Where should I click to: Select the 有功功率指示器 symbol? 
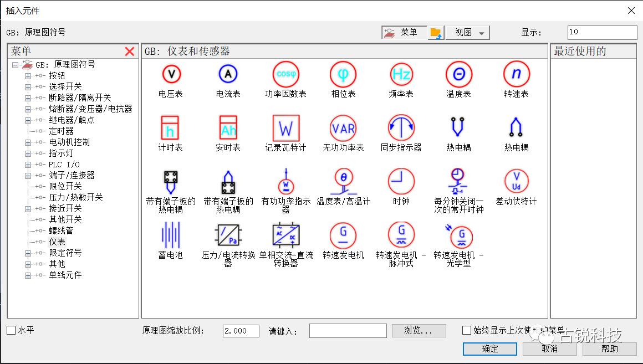coord(286,181)
